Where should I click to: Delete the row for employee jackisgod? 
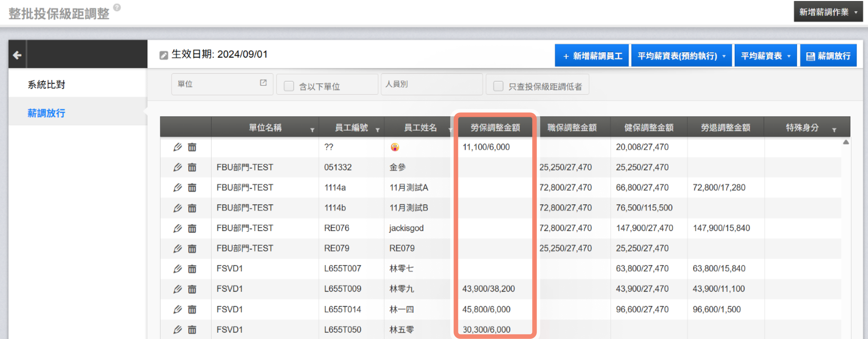point(192,228)
